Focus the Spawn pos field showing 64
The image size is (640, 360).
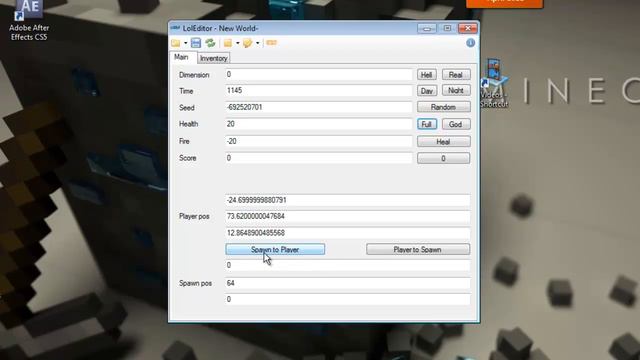pyautogui.click(x=347, y=283)
